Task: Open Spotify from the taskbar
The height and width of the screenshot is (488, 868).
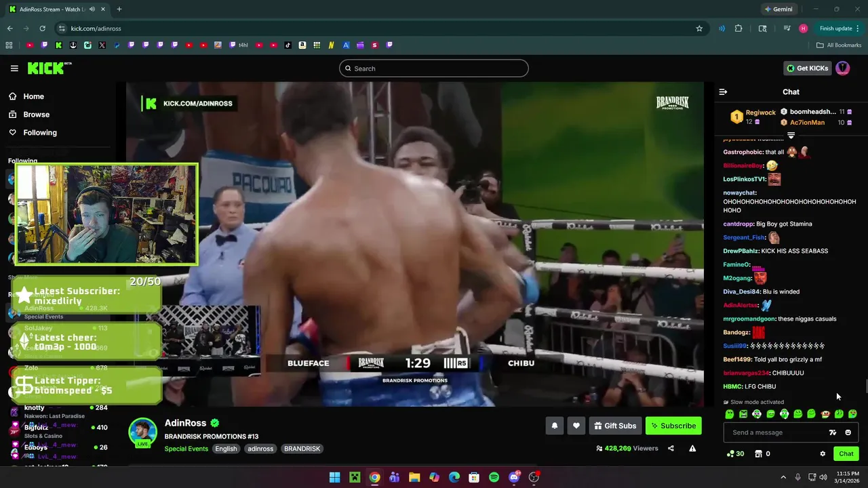Action: click(x=494, y=477)
